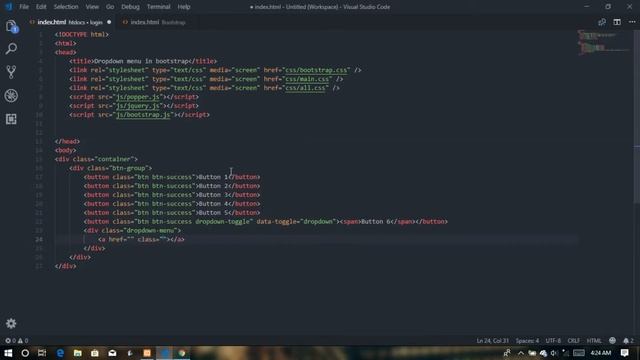Follow the css/bootstrap.css link
Image resolution: width=640 pixels, height=360 pixels.
pyautogui.click(x=317, y=70)
